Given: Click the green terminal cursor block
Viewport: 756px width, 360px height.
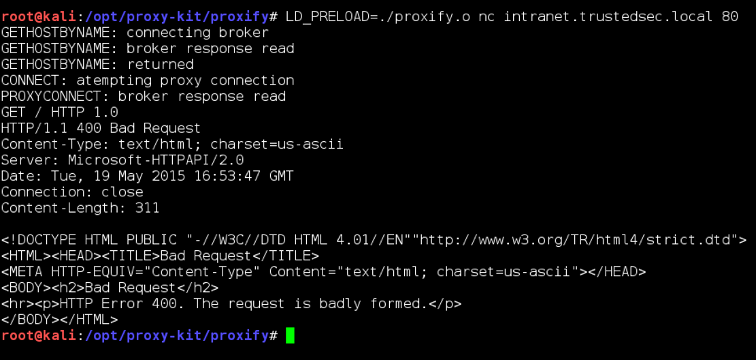Looking at the screenshot, I should 290,335.
